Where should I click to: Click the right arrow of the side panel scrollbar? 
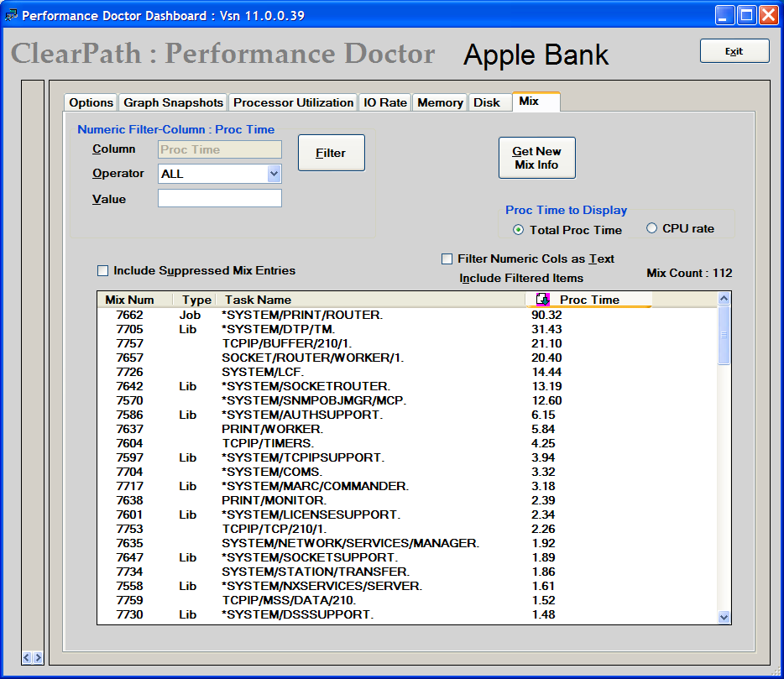coord(38,657)
